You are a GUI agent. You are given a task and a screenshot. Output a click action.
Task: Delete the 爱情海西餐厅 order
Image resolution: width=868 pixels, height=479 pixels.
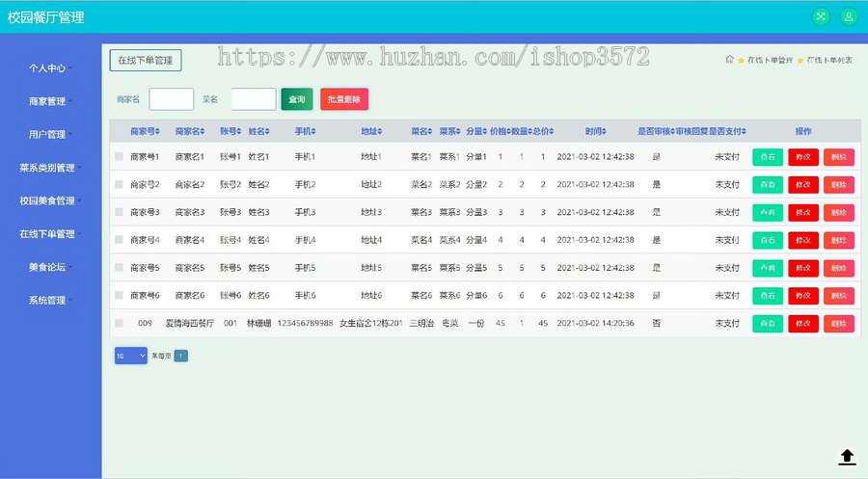(839, 323)
